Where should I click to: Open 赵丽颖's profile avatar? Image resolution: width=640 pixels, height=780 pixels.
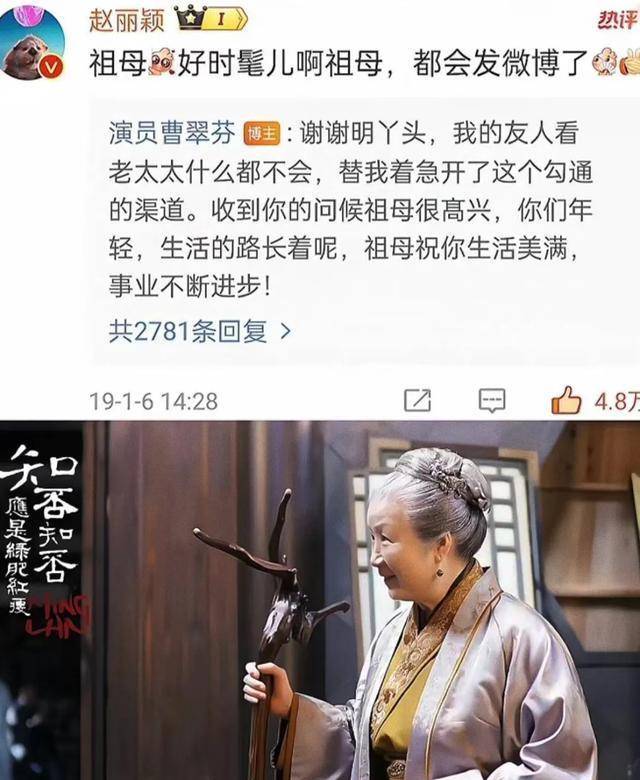tap(32, 41)
